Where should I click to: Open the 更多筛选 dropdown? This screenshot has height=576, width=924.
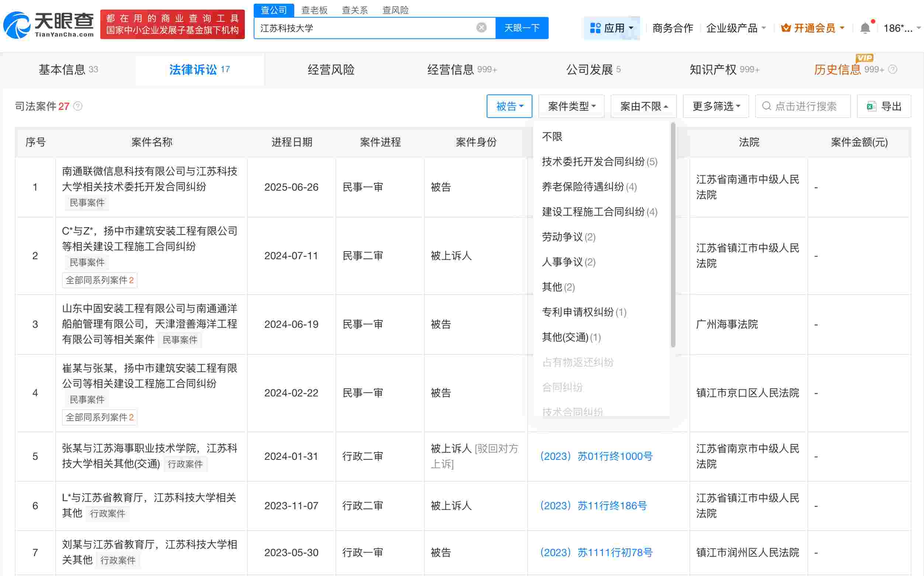[715, 106]
